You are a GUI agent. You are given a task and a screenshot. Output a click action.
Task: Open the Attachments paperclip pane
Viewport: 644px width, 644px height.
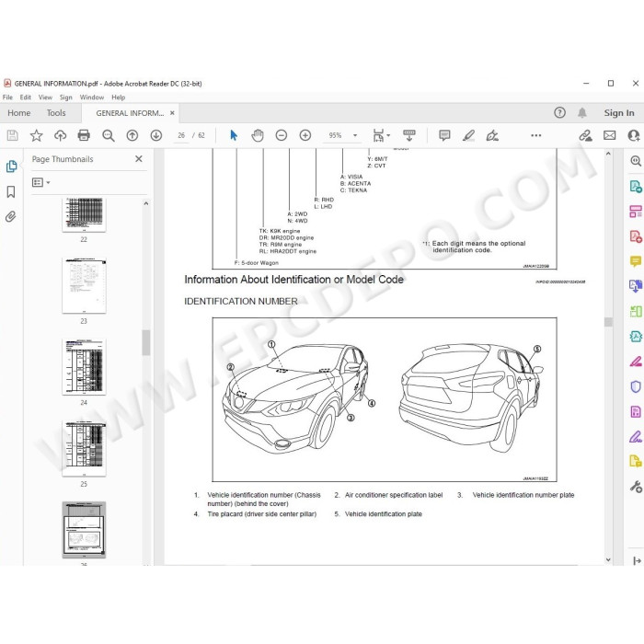pos(11,216)
